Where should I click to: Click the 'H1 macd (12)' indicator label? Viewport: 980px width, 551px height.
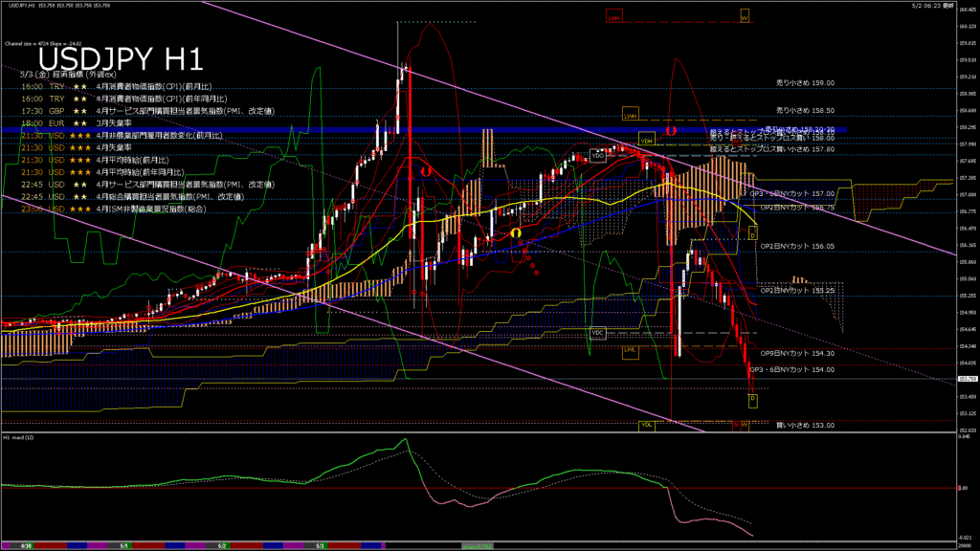21,438
